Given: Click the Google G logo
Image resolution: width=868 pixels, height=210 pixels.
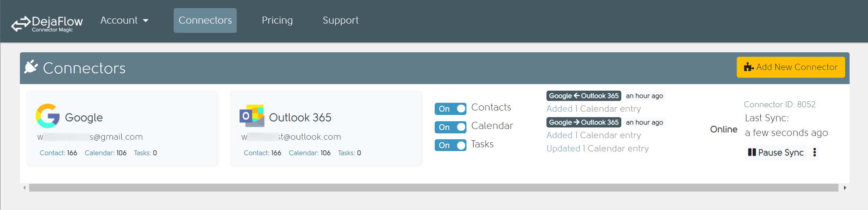Looking at the screenshot, I should [48, 116].
